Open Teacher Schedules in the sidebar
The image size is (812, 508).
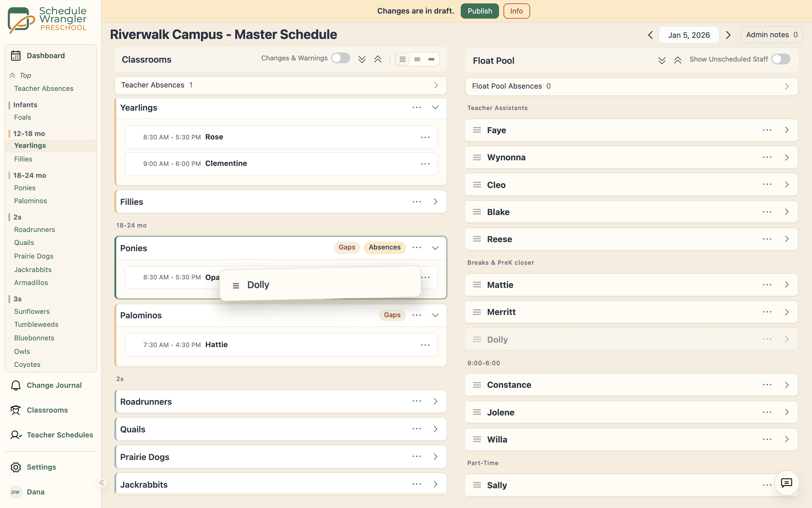point(60,435)
